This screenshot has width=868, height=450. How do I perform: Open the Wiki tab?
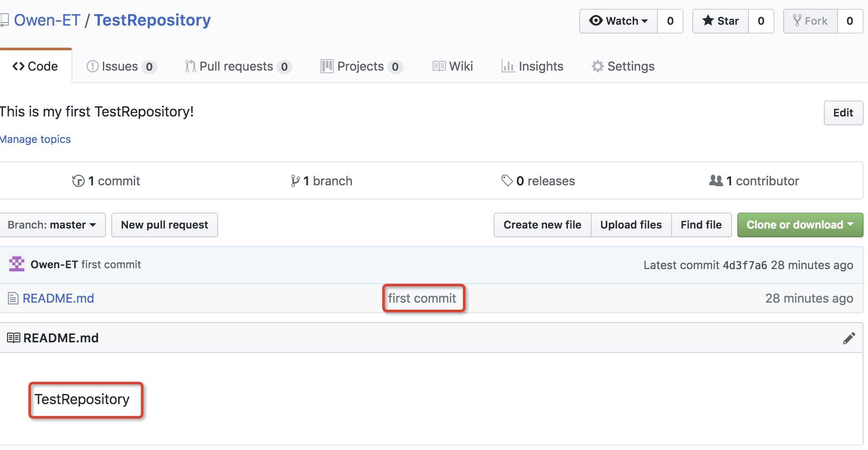click(453, 66)
